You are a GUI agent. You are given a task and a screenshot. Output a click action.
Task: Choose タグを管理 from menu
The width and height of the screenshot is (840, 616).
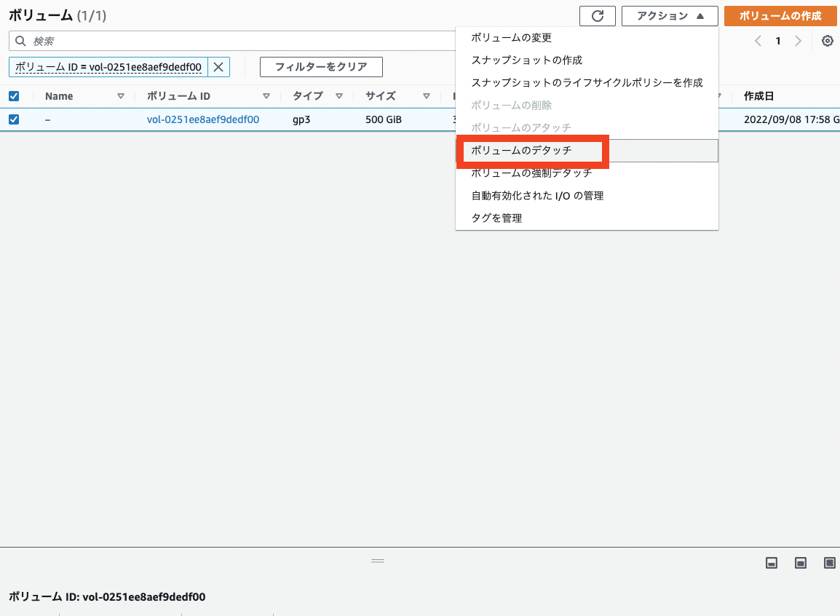[587, 218]
